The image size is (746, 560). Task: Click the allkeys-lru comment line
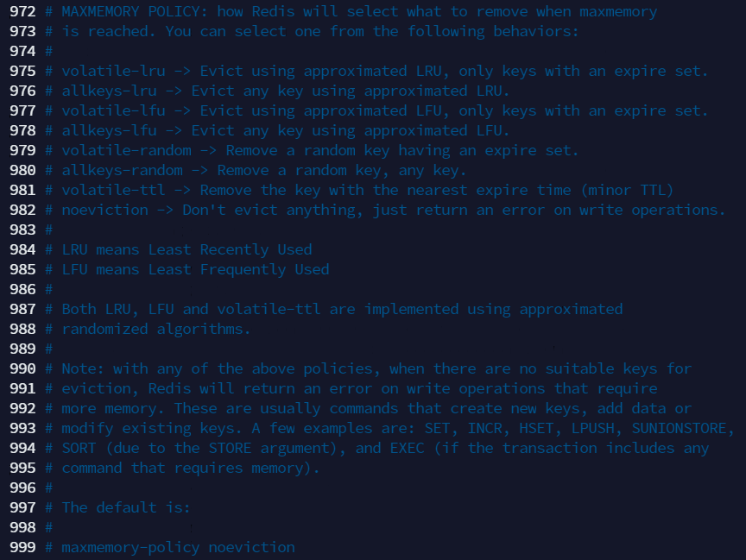coord(277,91)
